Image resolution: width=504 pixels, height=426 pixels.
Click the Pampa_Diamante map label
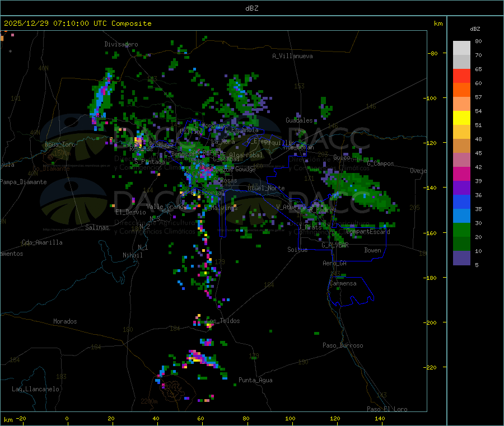point(24,182)
